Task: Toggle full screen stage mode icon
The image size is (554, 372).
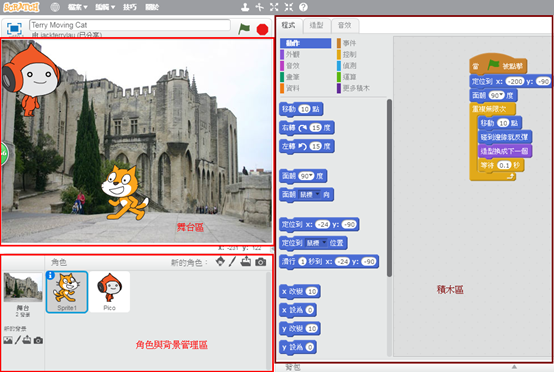Action: (x=14, y=29)
